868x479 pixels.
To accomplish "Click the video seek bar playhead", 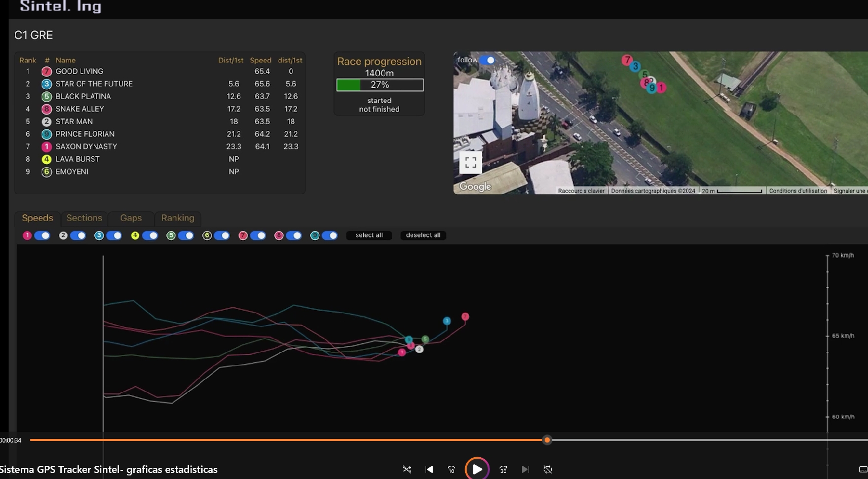I will pyautogui.click(x=547, y=440).
